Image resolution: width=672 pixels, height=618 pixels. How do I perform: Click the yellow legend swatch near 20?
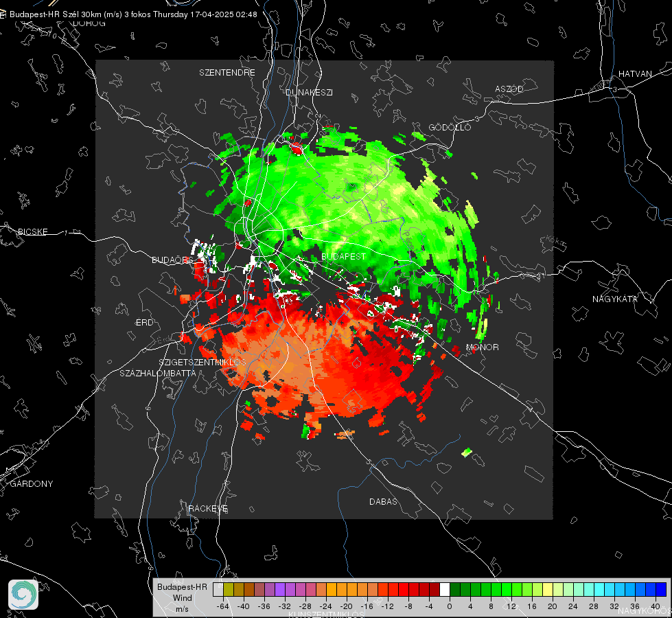(548, 589)
